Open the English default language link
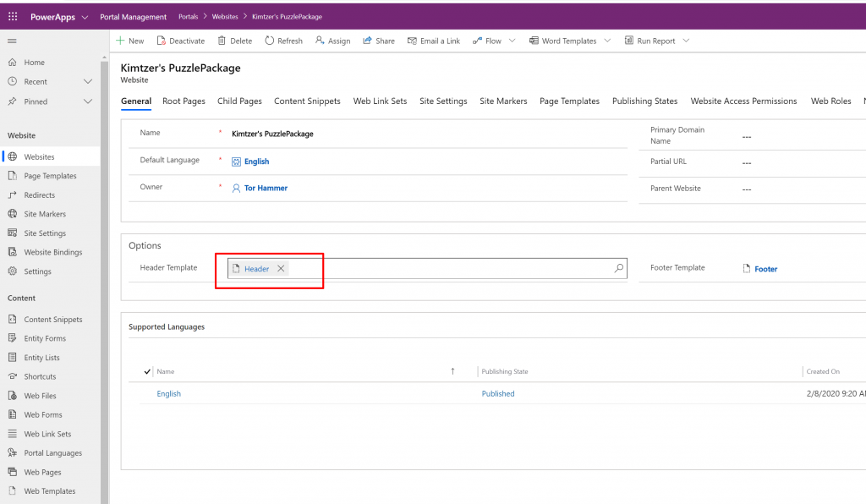866x504 pixels. [256, 162]
